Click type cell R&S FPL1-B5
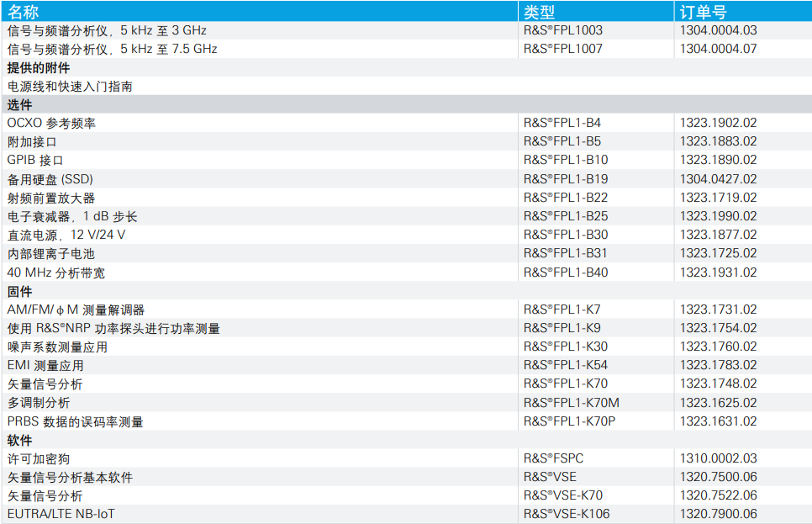 coord(562,142)
